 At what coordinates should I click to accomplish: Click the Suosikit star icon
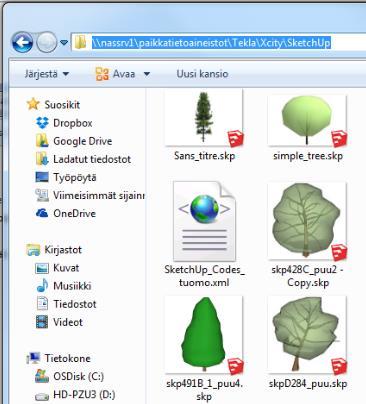tap(33, 104)
